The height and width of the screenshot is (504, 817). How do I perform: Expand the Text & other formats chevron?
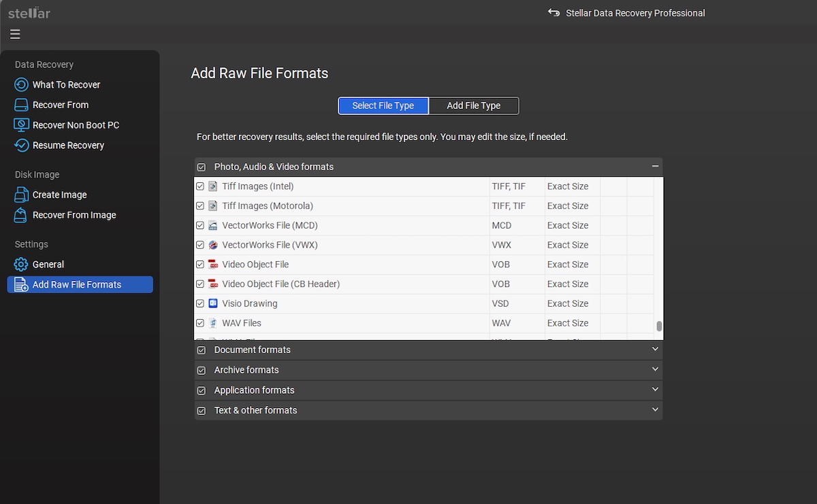(655, 409)
